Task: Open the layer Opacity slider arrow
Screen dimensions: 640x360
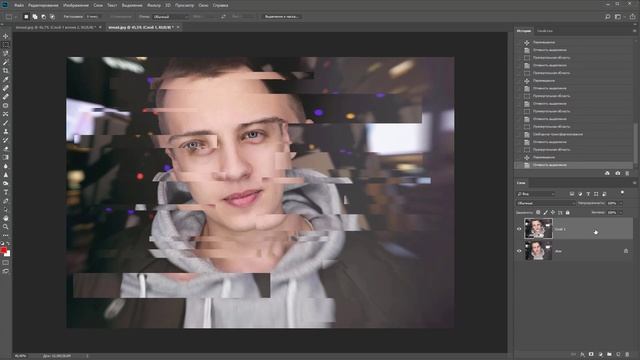Action: pyautogui.click(x=621, y=203)
